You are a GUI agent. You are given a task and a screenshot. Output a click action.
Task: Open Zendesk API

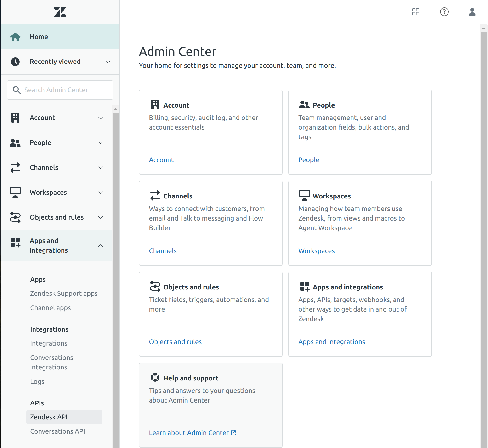64,417
